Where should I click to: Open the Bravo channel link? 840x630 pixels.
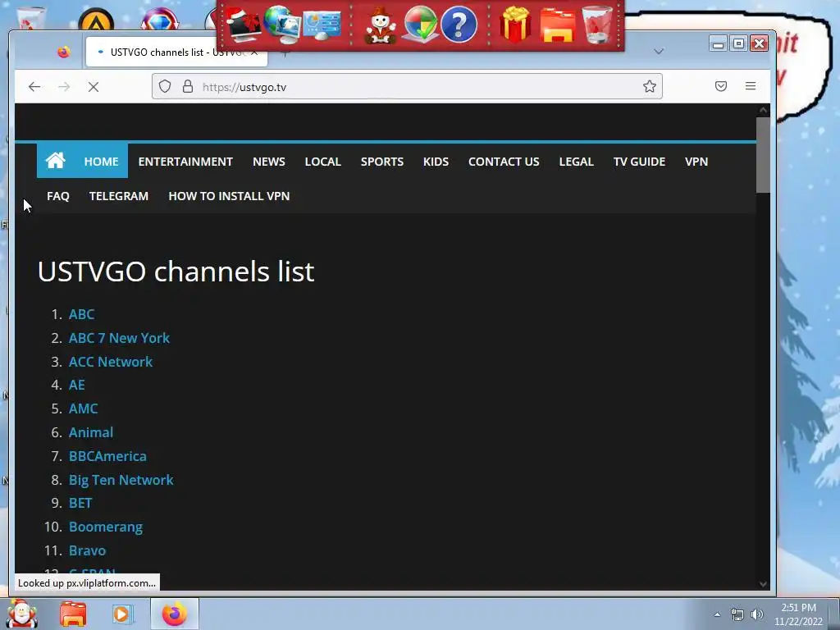(x=87, y=550)
